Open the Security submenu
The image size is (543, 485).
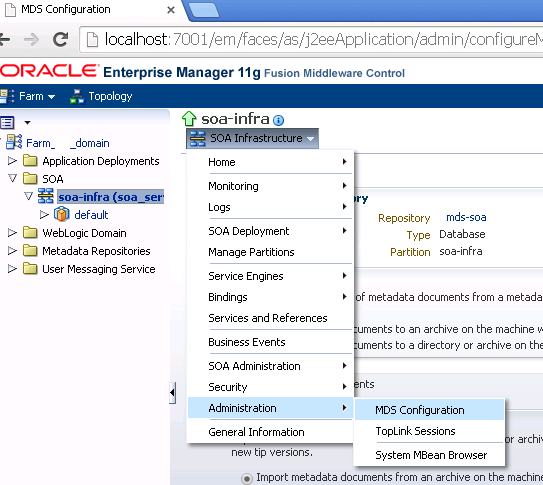(x=270, y=387)
